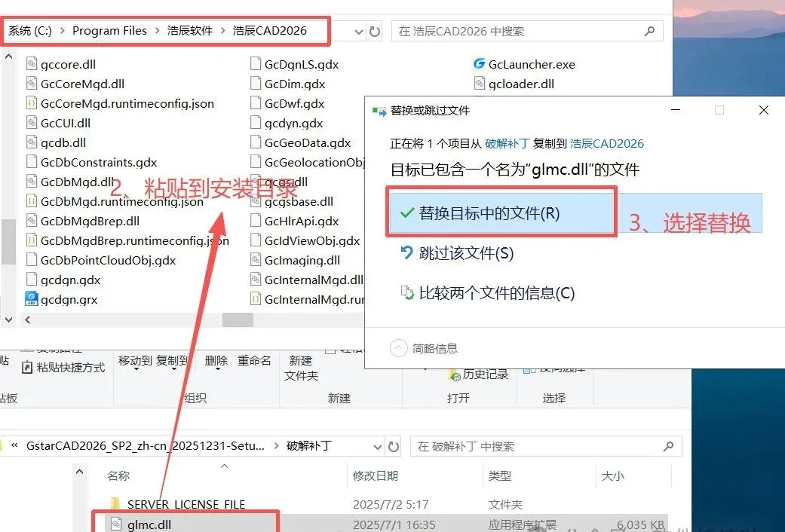Click the gccore.dll file icon

coord(32,64)
